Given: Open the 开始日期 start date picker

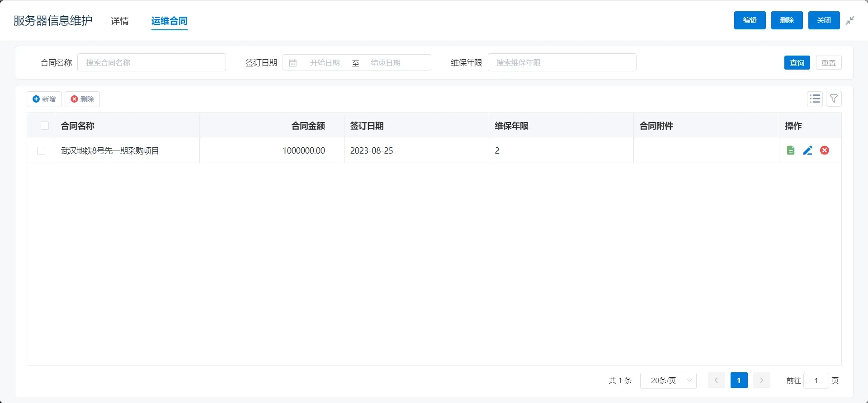Looking at the screenshot, I should tap(325, 63).
